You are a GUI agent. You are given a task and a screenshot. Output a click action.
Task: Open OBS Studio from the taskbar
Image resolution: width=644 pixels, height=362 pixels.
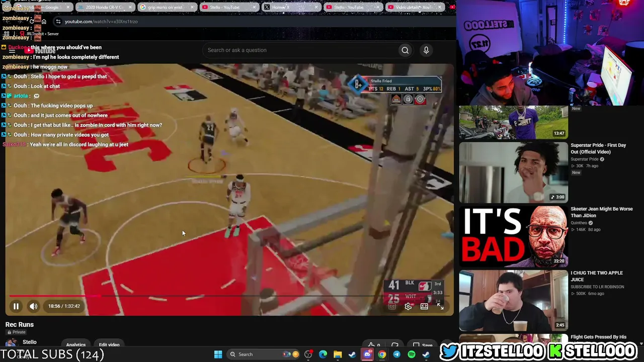308,354
